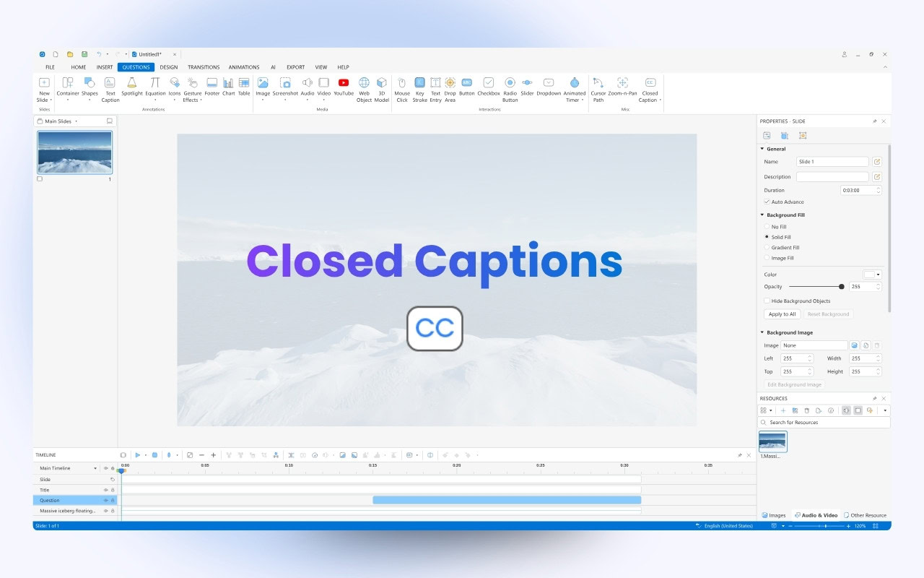Add a Text Caption annotation

click(x=110, y=90)
